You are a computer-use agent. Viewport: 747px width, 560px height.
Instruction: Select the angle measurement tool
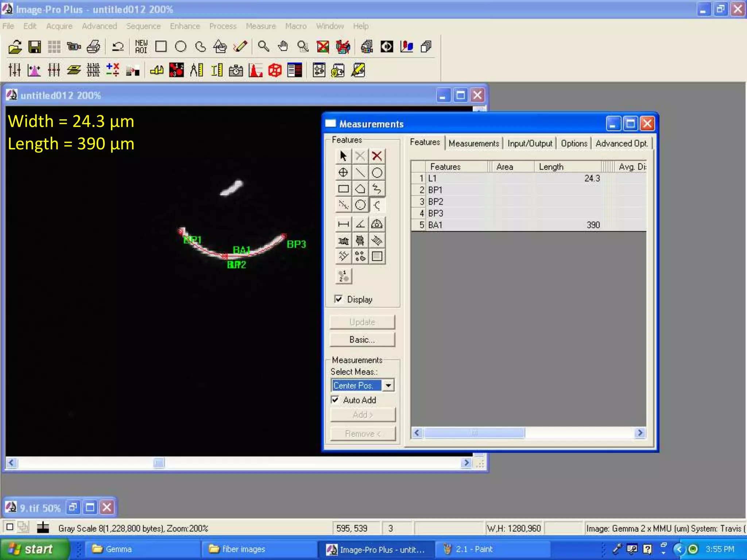pyautogui.click(x=360, y=224)
